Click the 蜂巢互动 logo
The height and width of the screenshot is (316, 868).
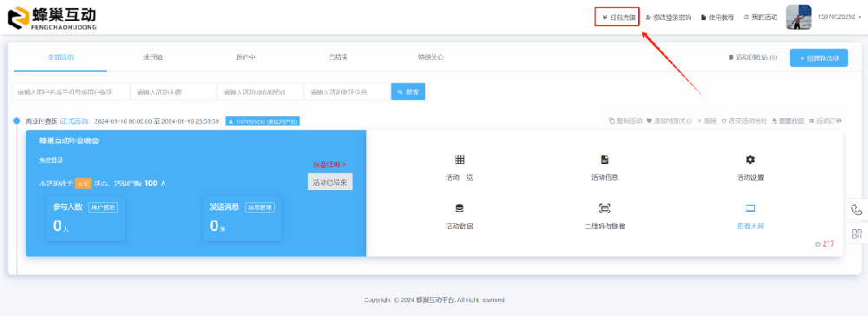[51, 17]
